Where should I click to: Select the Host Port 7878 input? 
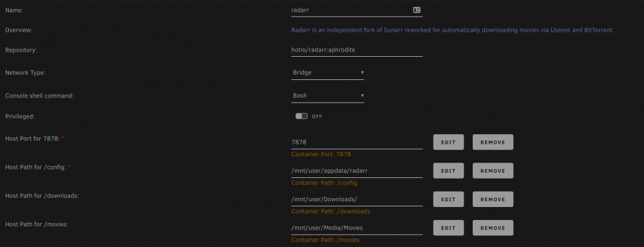(x=357, y=142)
